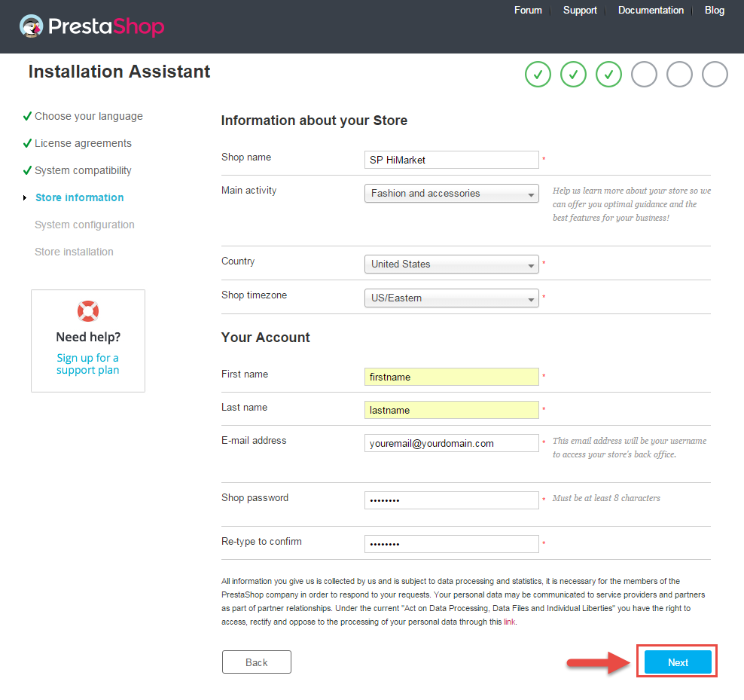Open the Country dropdown
Image resolution: width=744 pixels, height=700 pixels.
tap(451, 264)
